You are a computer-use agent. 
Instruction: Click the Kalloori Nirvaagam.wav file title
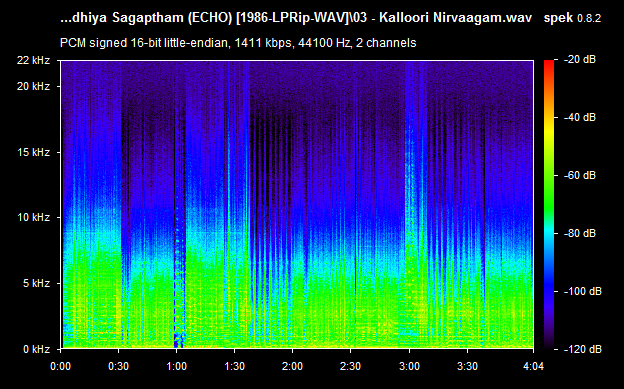point(455,18)
